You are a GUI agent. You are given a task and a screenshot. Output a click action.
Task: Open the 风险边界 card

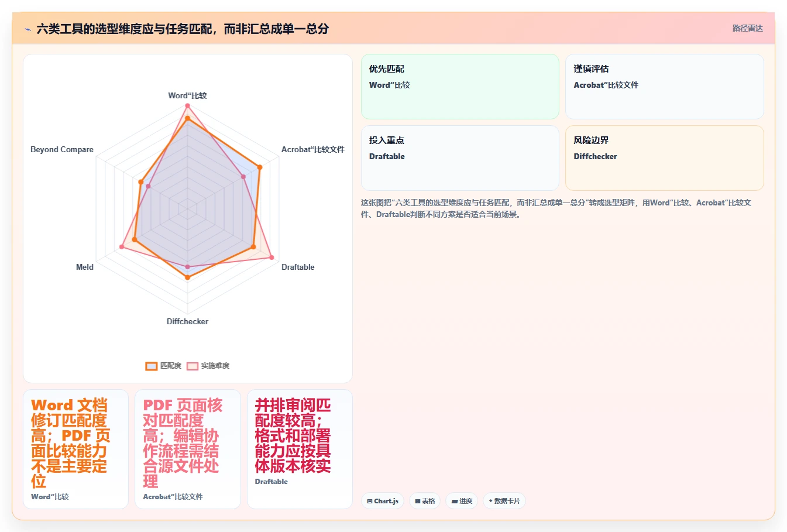665,158
